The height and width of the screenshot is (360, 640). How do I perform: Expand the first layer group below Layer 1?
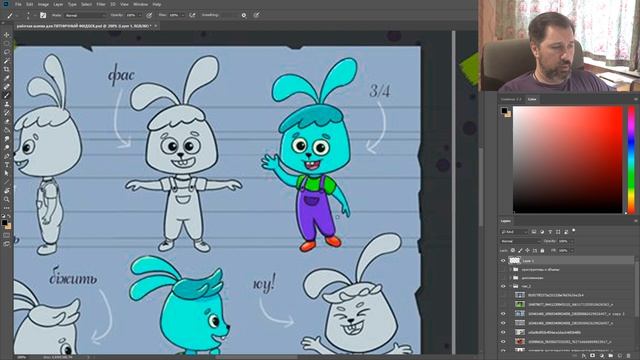[510, 269]
